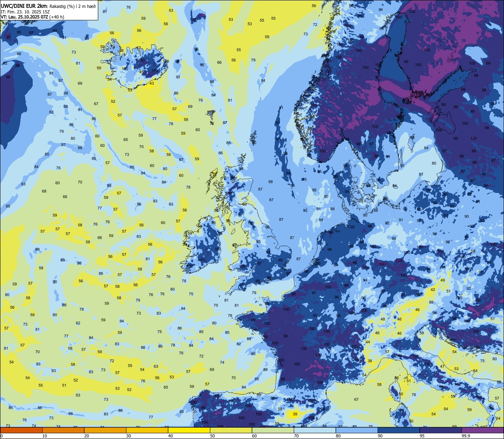The width and height of the screenshot is (504, 439).
Task: Click the humidity value "48" on the map
Action: pyautogui.click(x=383, y=319)
